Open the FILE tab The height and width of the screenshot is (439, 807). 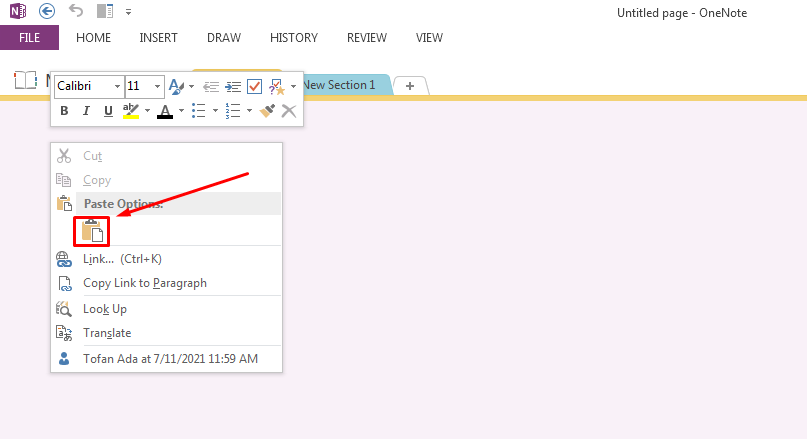(29, 38)
